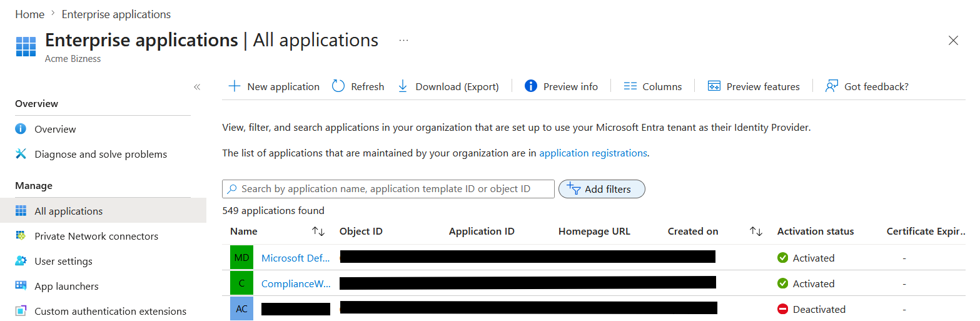Screen dimensions: 980x321
Task: Click the green MD application tile
Action: (241, 257)
